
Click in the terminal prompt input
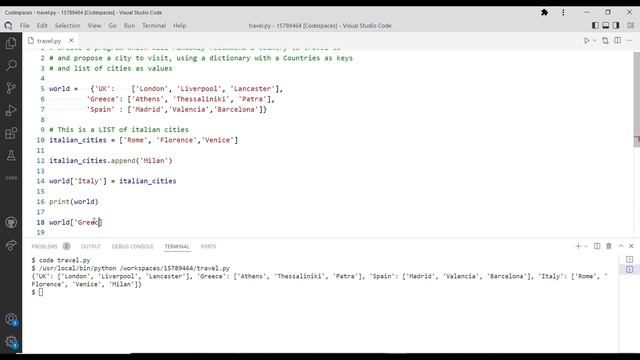(41, 292)
